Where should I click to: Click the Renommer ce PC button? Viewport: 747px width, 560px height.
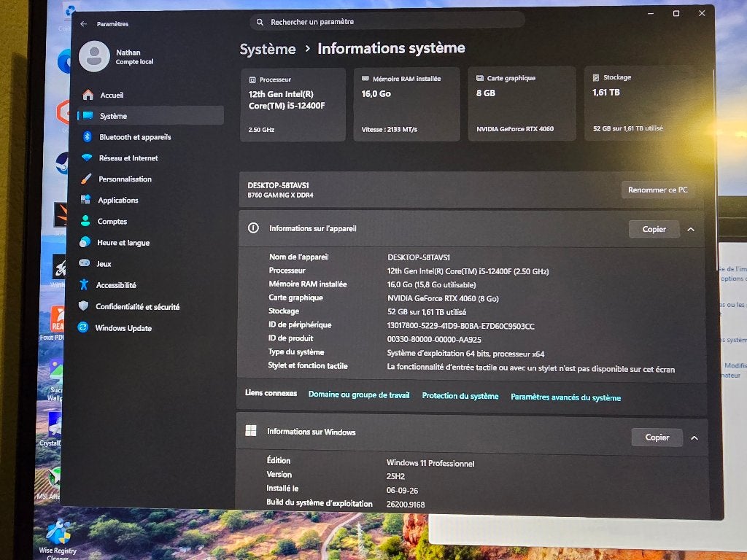[x=657, y=190]
